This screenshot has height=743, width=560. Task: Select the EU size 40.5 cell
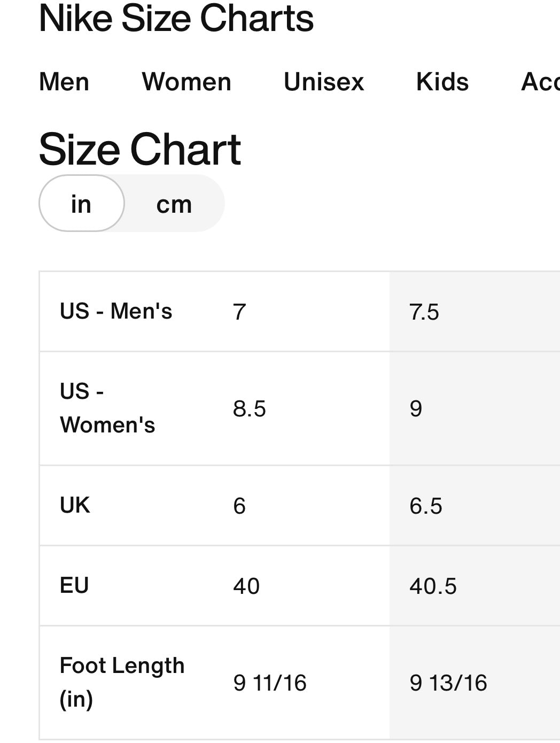[x=433, y=586]
